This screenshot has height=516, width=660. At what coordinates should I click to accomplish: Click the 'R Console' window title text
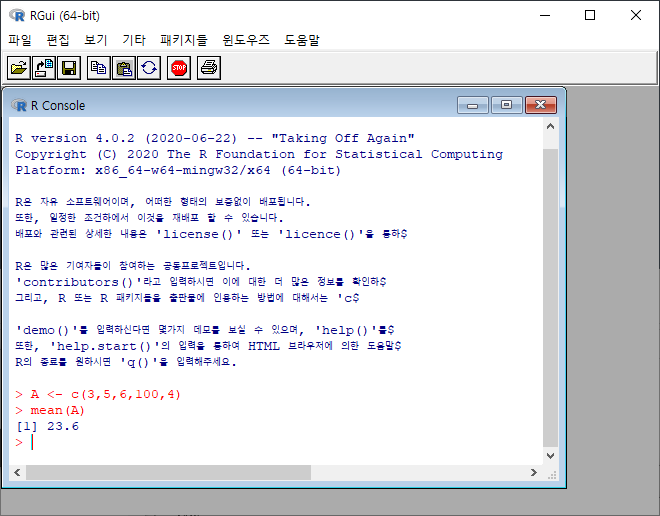[x=58, y=105]
